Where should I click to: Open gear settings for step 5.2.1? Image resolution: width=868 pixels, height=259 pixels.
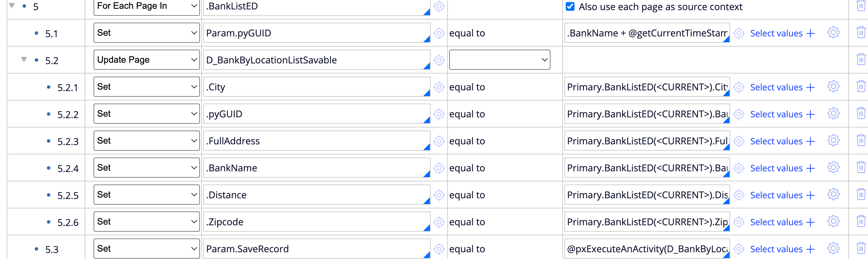(833, 87)
